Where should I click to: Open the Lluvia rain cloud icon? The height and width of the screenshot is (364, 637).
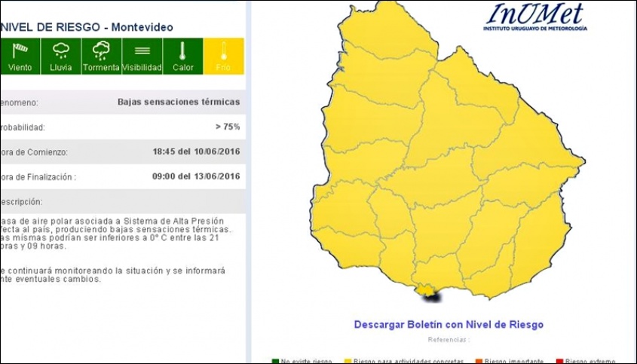click(x=61, y=51)
